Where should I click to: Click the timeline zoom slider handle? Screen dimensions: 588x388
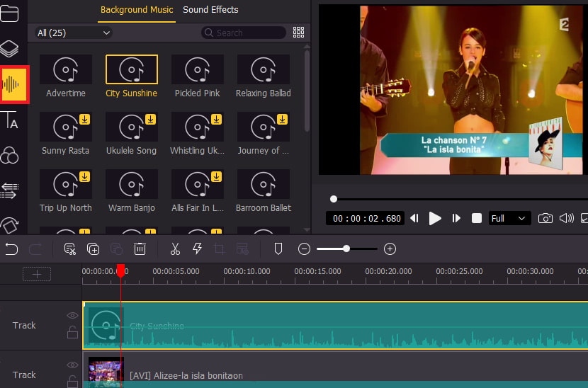pyautogui.click(x=346, y=249)
